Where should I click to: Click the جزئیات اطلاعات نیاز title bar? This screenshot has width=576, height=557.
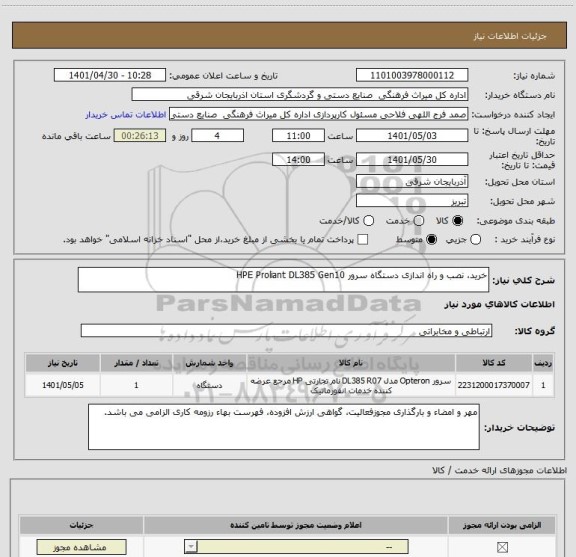[x=289, y=36]
